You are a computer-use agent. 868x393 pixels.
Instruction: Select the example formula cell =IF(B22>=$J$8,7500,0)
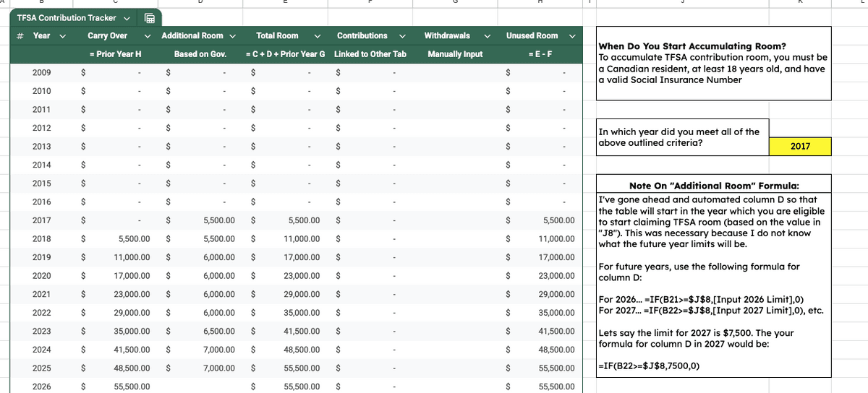tap(648, 365)
